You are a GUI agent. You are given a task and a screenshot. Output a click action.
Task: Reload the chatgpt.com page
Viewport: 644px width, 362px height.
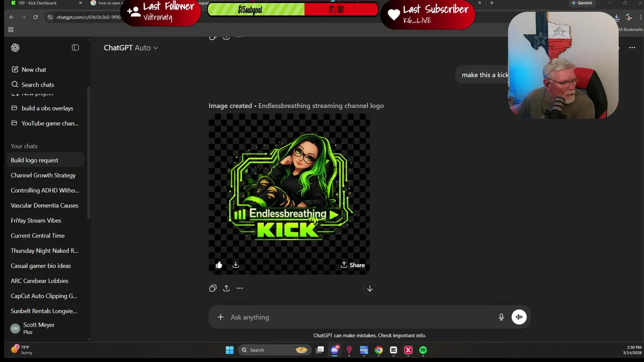click(36, 17)
